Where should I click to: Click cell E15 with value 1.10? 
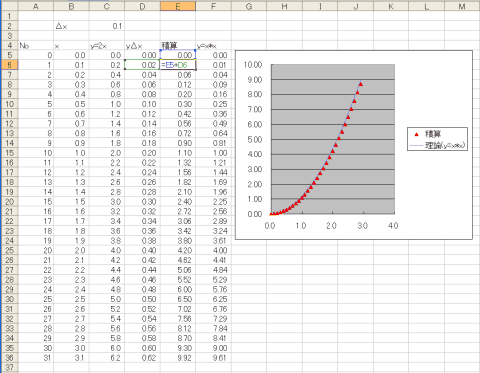tap(178, 153)
